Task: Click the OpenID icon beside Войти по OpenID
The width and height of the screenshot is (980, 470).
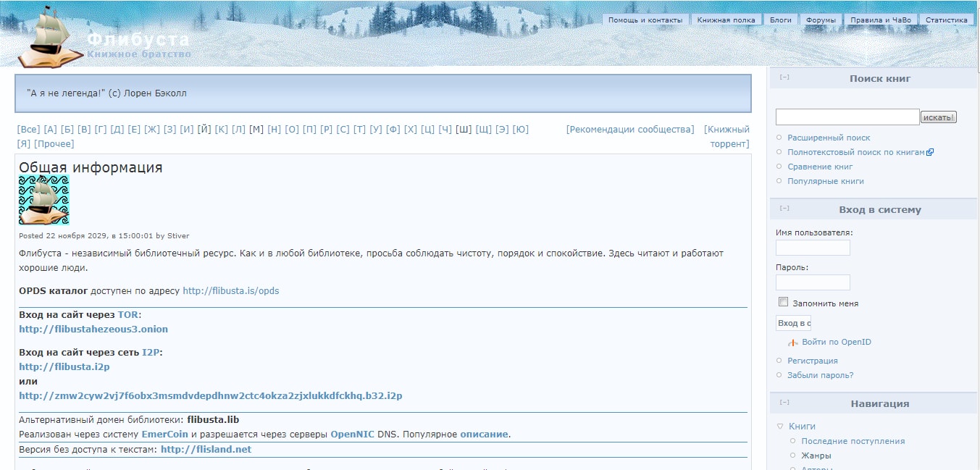Action: click(x=793, y=342)
